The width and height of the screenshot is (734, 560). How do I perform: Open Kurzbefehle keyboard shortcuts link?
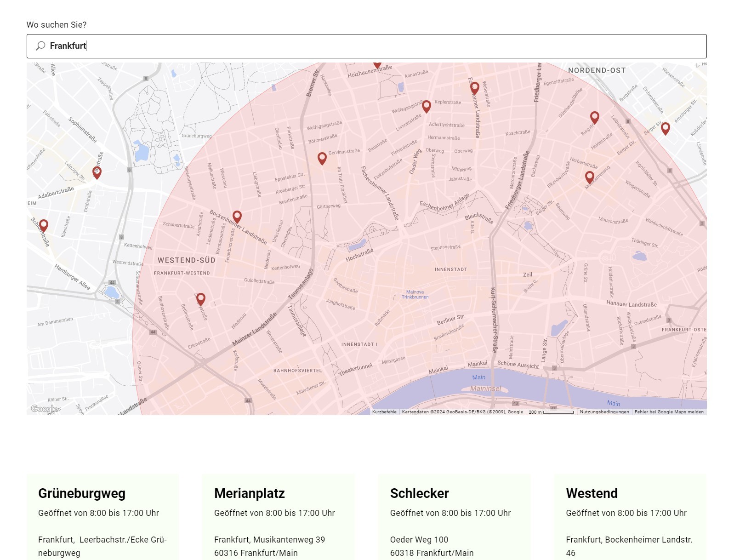pyautogui.click(x=384, y=412)
